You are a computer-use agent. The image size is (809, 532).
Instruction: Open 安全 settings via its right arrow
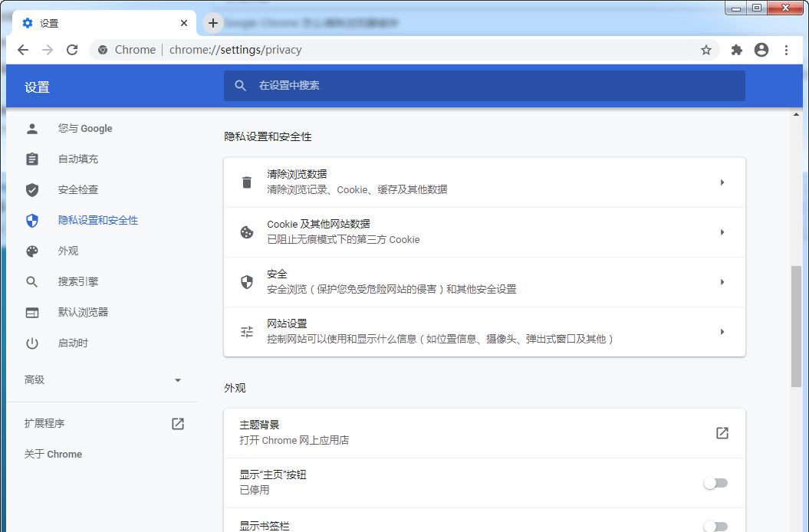click(722, 282)
